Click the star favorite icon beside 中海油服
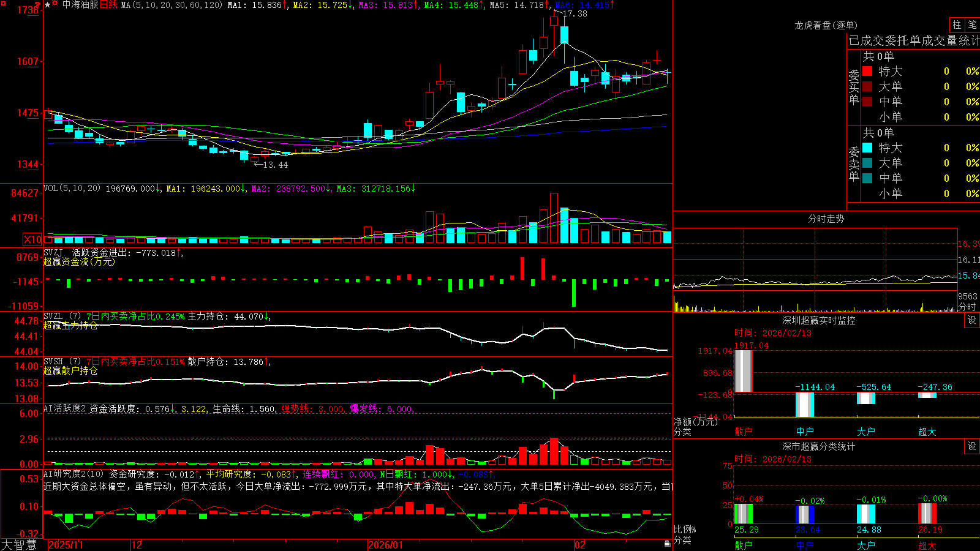 point(48,5)
